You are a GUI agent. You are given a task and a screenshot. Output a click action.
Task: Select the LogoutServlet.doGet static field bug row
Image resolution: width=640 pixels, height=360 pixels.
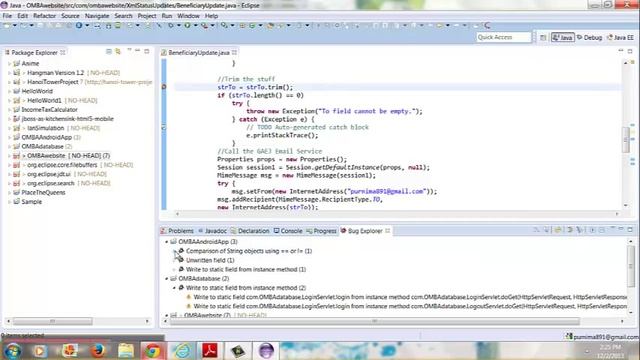click(410, 307)
